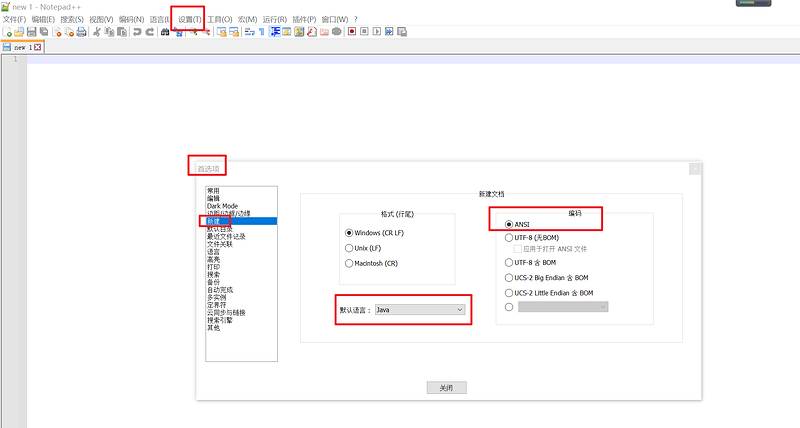
Task: Switch to the new 1 document tab
Action: point(22,47)
